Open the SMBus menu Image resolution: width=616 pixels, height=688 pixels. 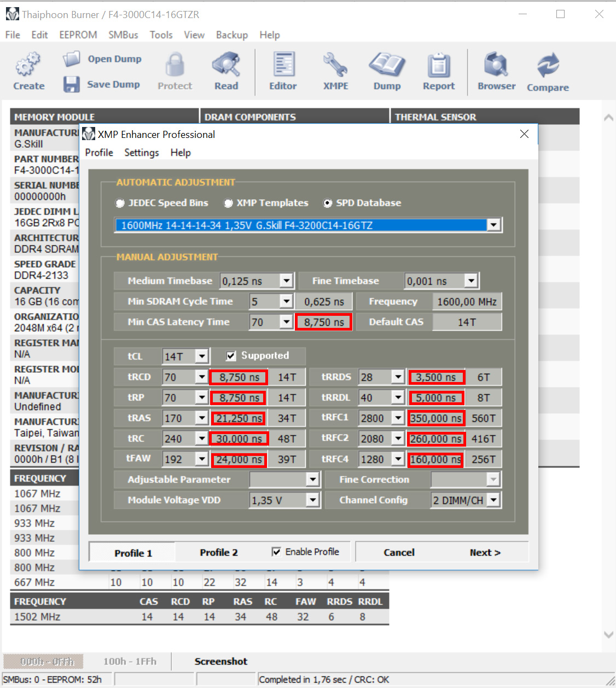(x=123, y=35)
